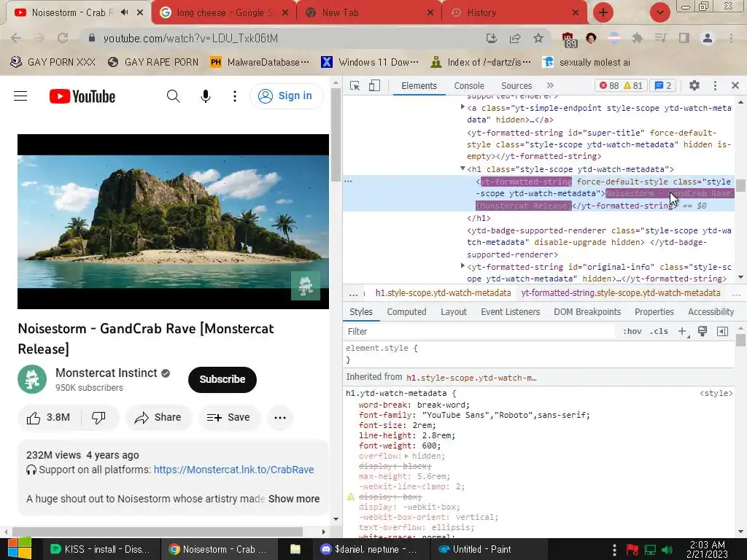Image resolution: width=747 pixels, height=560 pixels.
Task: Open selected node ellipsis actions in DOM tree
Action: [x=348, y=182]
